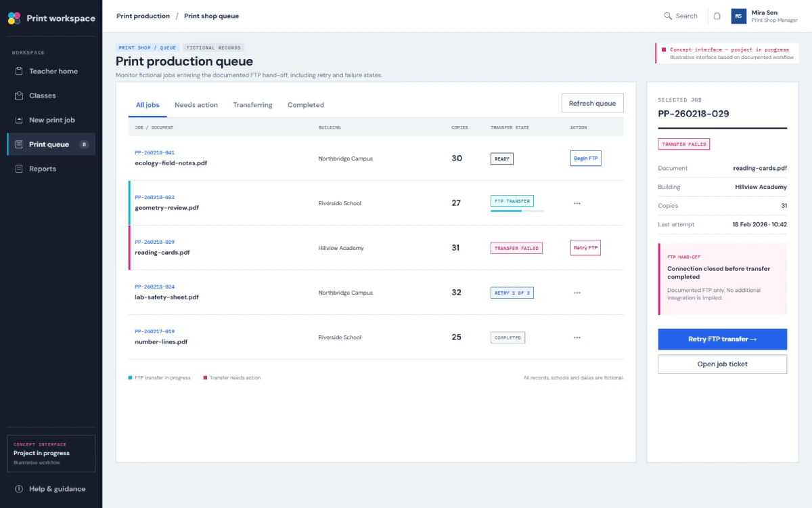Click the BUILDING column header

[x=330, y=127]
